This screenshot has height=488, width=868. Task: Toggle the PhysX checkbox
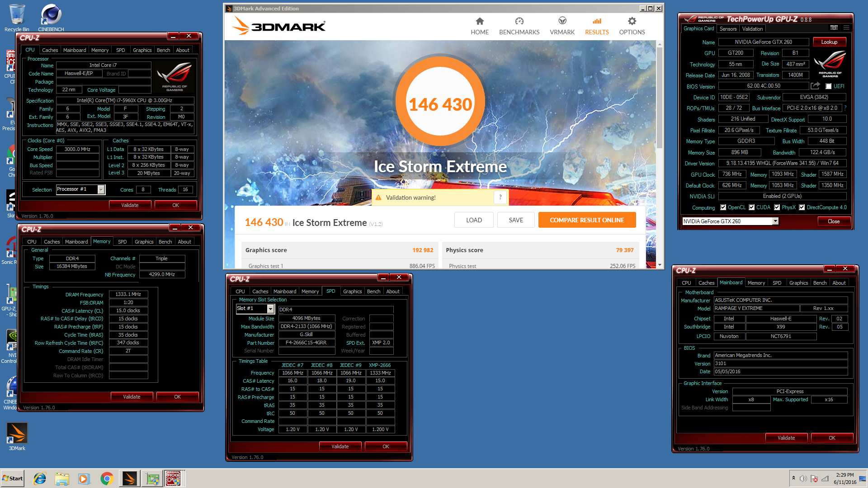pyautogui.click(x=777, y=207)
